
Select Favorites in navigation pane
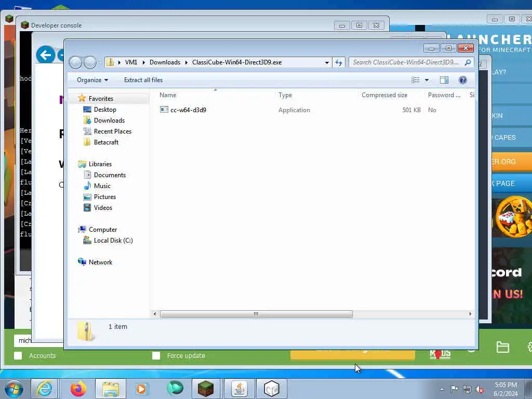(101, 98)
